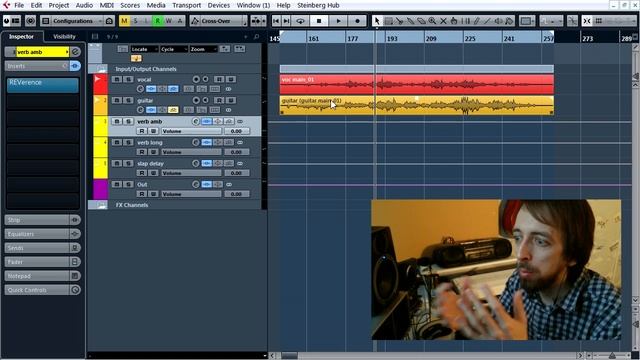This screenshot has width=640, height=360.
Task: Bypass Inserts in the Inspector
Action: pos(76,66)
